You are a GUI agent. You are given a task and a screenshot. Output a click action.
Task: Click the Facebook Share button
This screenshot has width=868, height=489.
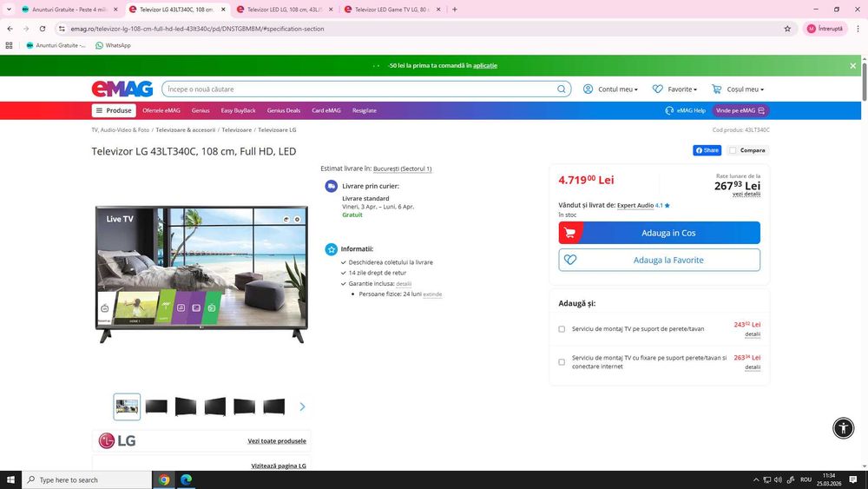click(707, 150)
